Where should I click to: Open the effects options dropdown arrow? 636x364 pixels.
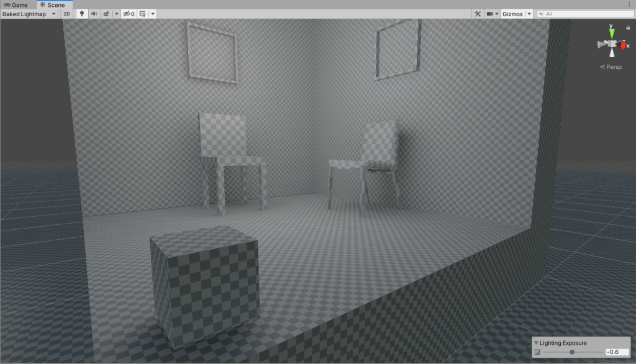(x=116, y=14)
